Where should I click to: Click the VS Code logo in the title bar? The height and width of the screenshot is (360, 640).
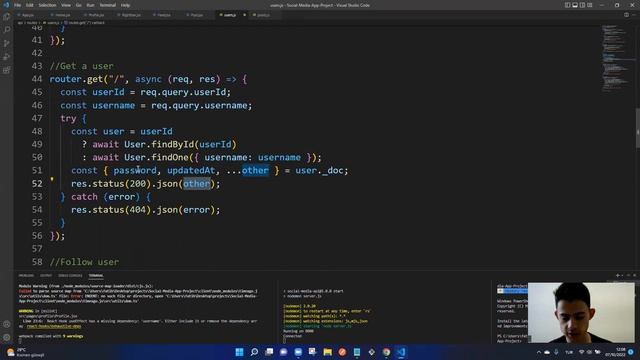[6, 5]
